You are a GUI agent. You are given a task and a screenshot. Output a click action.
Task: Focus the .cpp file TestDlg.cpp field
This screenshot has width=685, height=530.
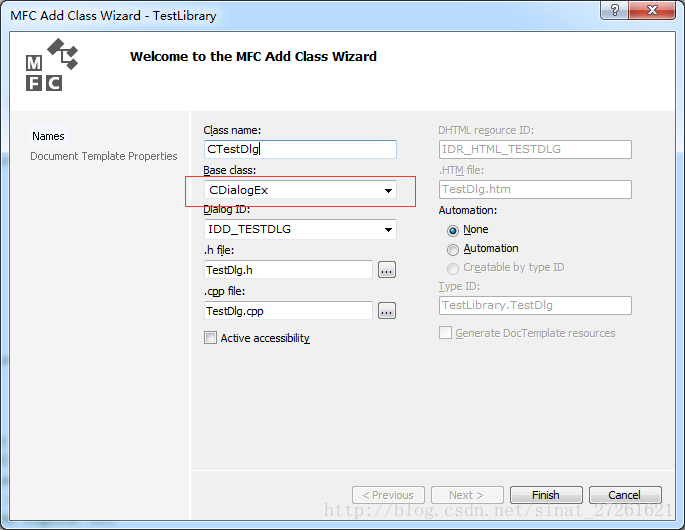coord(288,311)
